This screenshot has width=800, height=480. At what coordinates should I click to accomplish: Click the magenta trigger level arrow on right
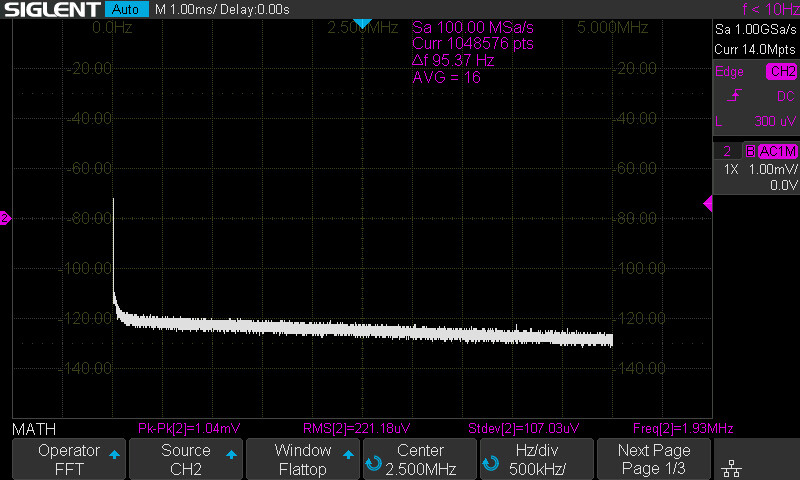[x=708, y=204]
